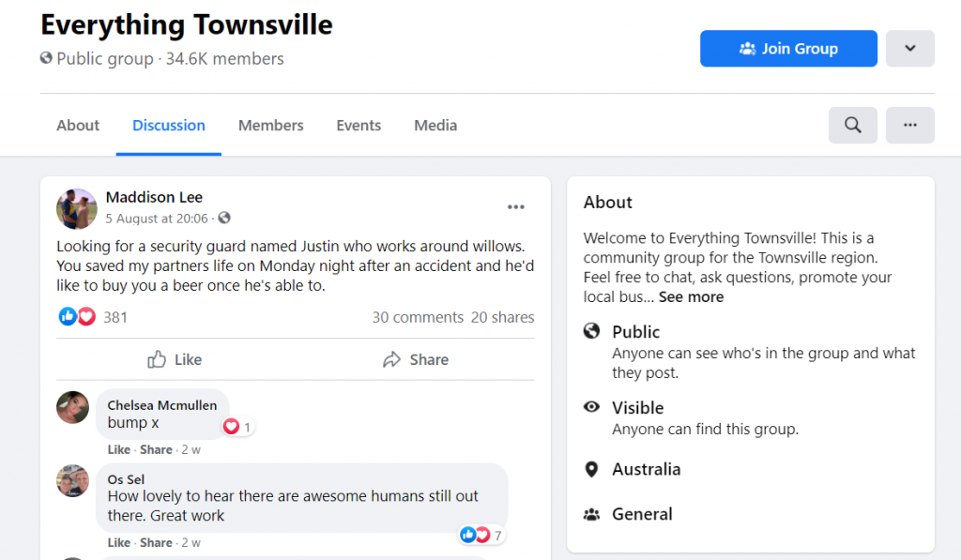The height and width of the screenshot is (560, 961).
Task: Click the eye icon next to Visible
Action: (x=591, y=407)
